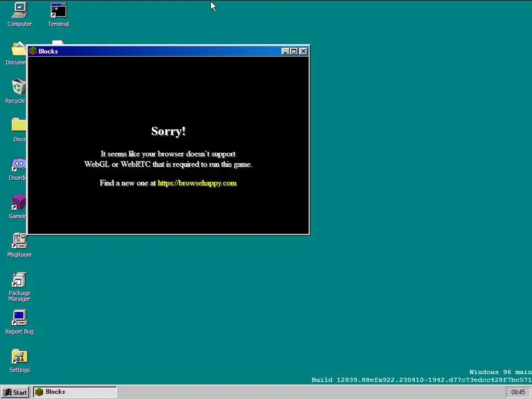Screen dimensions: 532x399
Task: Click the Blocks window title text
Action: [48, 51]
